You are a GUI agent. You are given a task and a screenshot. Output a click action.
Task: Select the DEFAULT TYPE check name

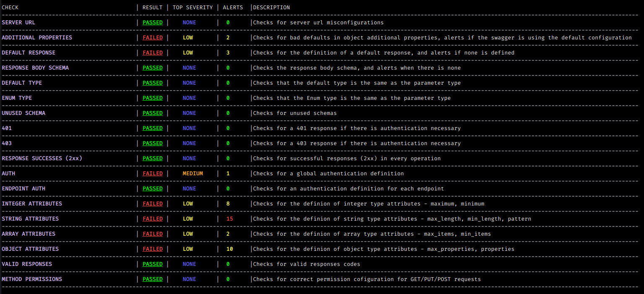pos(22,83)
